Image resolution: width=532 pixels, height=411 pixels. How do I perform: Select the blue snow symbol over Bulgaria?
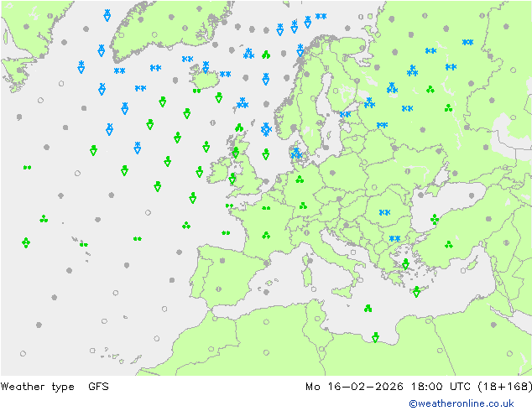394,239
